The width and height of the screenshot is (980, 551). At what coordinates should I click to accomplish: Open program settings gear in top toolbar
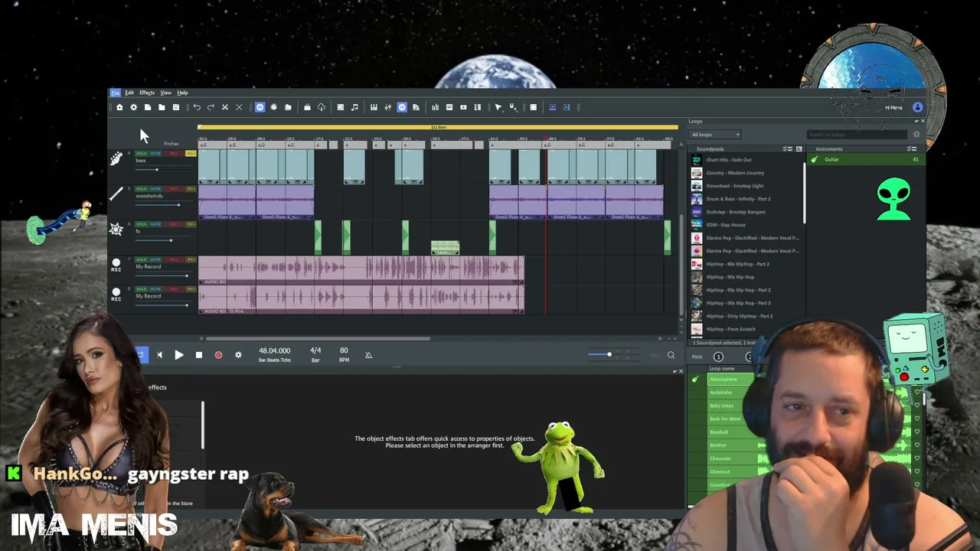[133, 107]
